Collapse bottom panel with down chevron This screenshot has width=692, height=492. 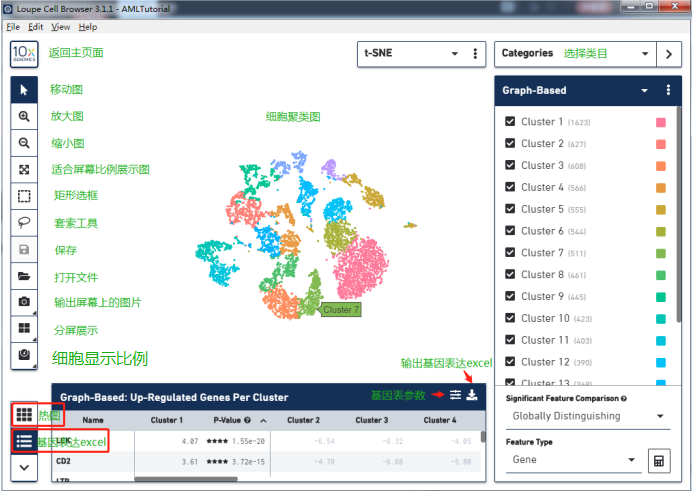pos(24,467)
